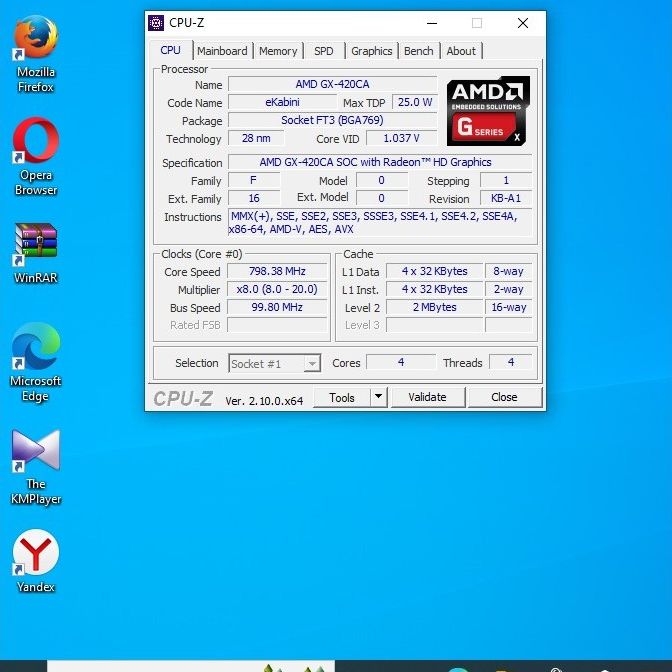Image resolution: width=672 pixels, height=672 pixels.
Task: Click the Core Speed value field
Action: click(277, 272)
